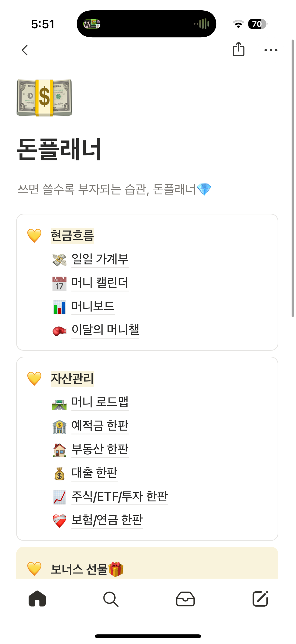Open the 대출 한판 page
Screen dimensions: 296x644
[94, 473]
